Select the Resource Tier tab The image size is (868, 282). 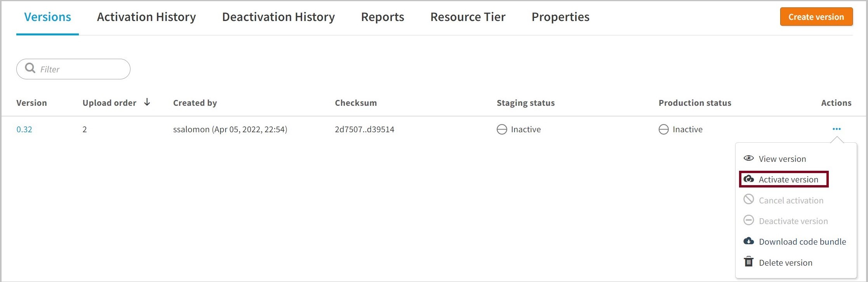(x=468, y=17)
